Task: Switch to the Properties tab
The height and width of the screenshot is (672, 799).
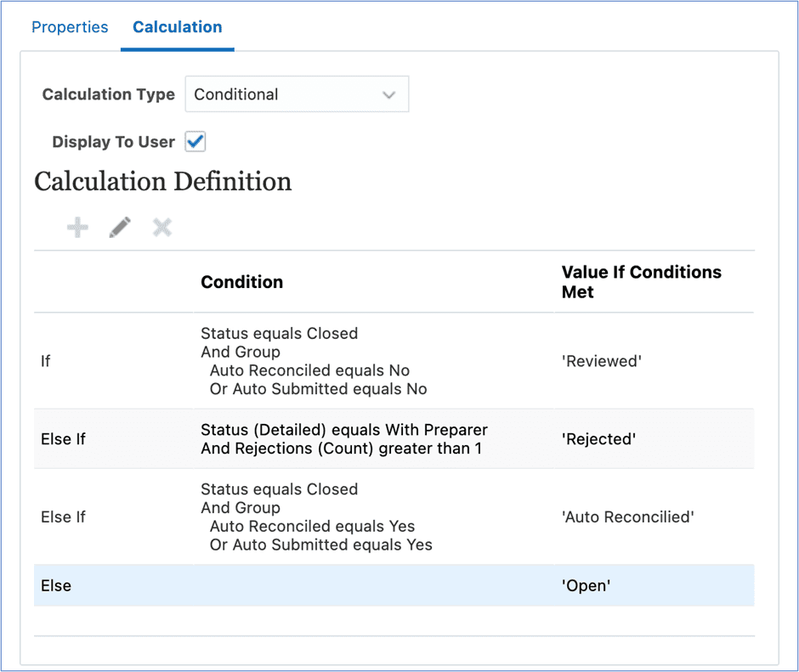Action: click(70, 27)
